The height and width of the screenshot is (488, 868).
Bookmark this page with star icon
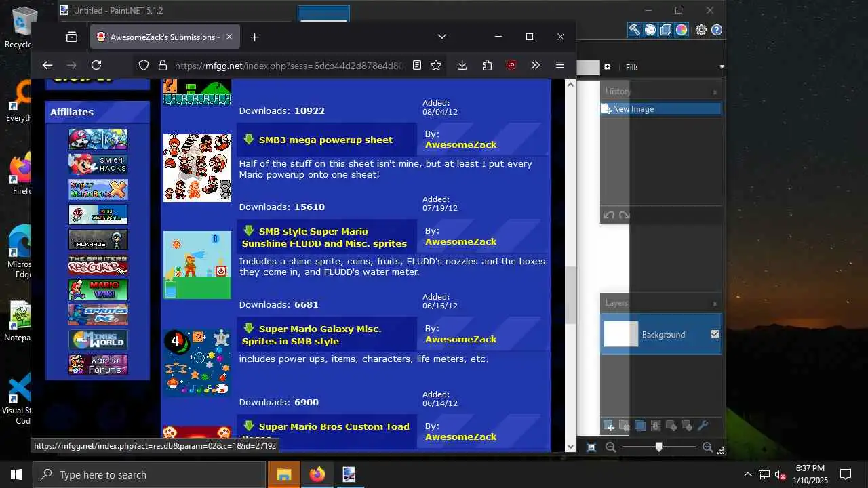[x=436, y=65]
